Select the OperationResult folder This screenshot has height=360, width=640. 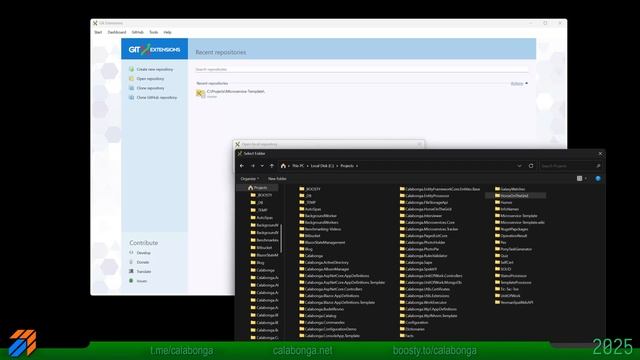pyautogui.click(x=511, y=236)
